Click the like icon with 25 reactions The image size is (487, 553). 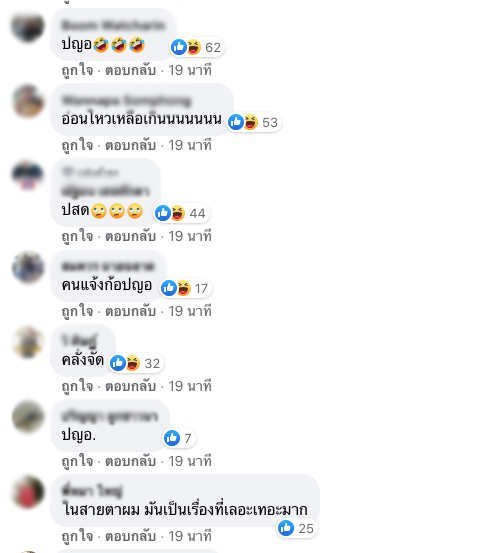pos(286,528)
